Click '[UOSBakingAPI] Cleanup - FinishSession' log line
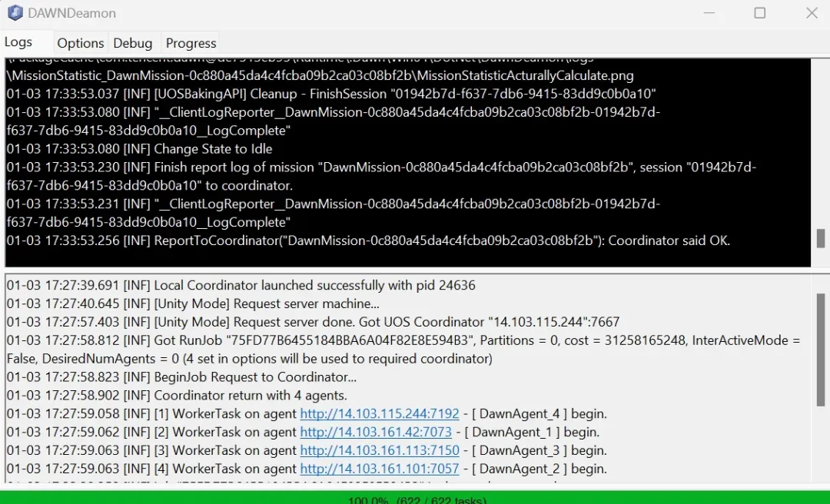The height and width of the screenshot is (504, 830). point(331,94)
